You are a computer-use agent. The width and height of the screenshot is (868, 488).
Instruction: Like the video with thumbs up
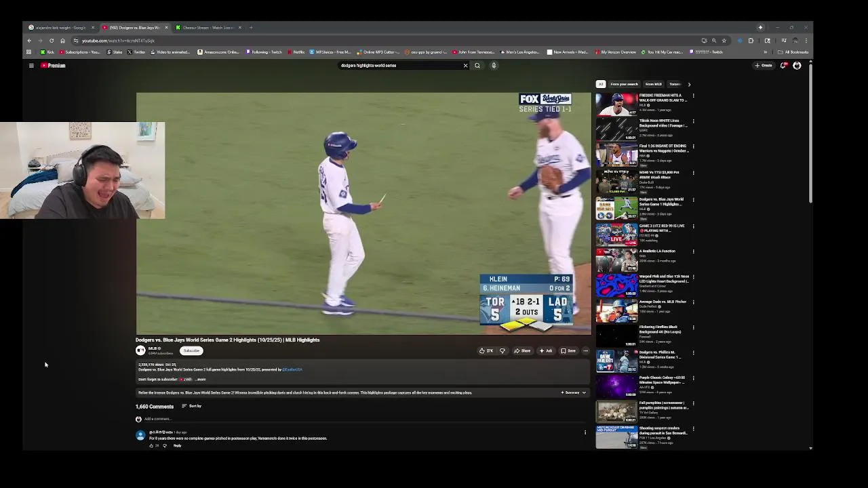[486, 351]
